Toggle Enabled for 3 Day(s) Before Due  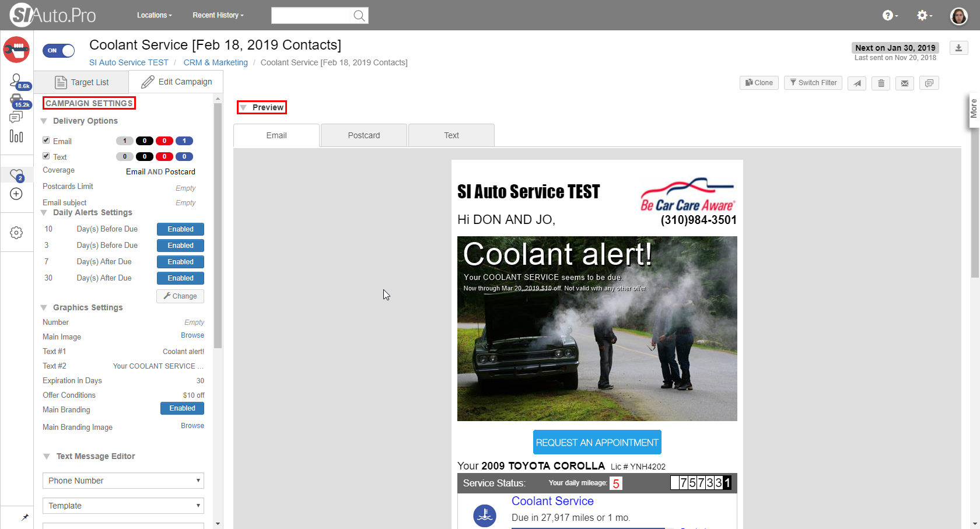tap(180, 246)
